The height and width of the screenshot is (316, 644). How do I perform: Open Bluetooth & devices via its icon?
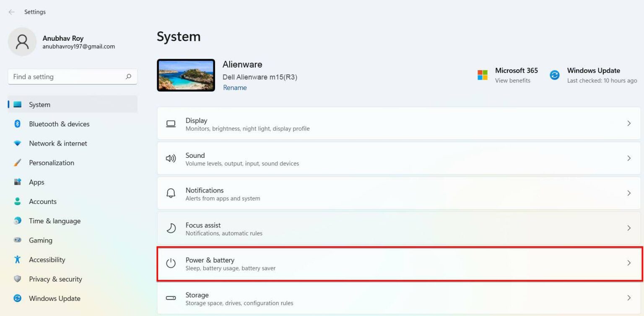(17, 124)
